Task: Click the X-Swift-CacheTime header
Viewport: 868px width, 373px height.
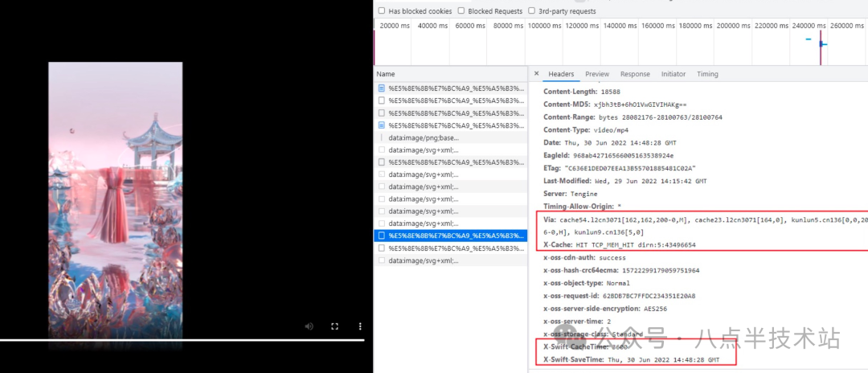Action: pyautogui.click(x=586, y=346)
